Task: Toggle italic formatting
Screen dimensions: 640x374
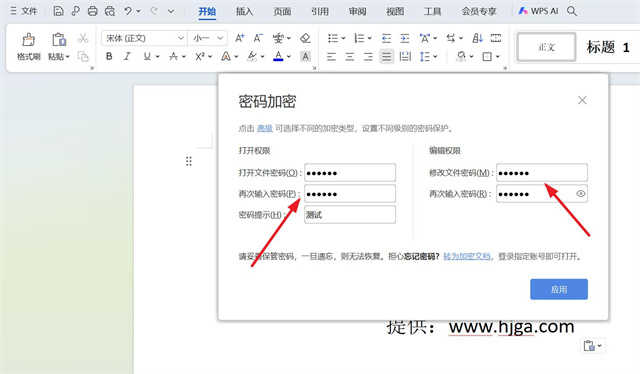Action: coord(127,56)
